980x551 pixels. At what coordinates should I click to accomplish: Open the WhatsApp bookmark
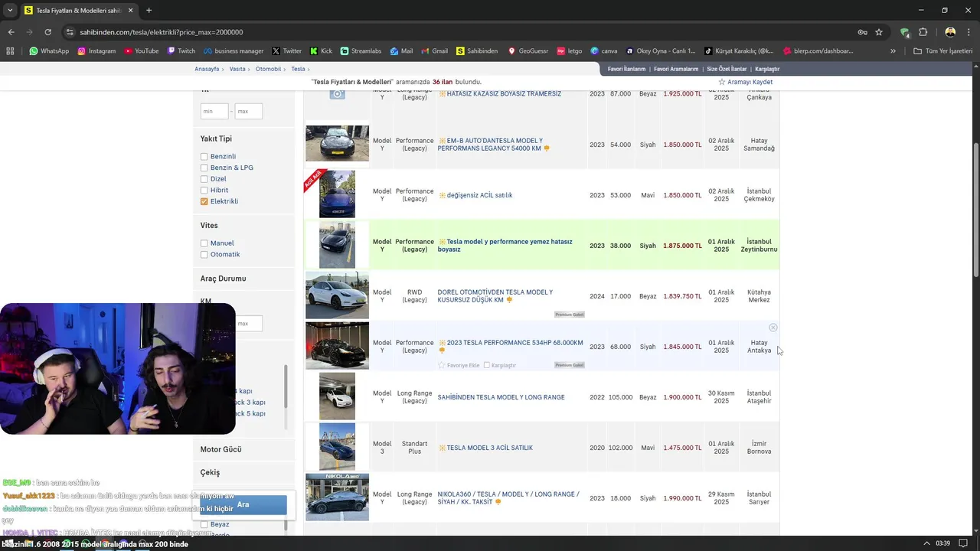tap(49, 51)
